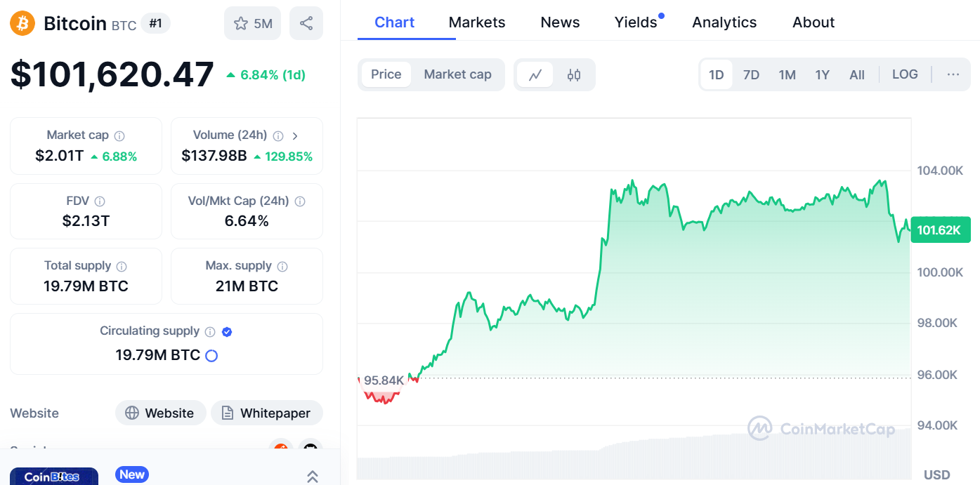
Task: Click the star watchlist button showing 5M
Action: [x=252, y=23]
